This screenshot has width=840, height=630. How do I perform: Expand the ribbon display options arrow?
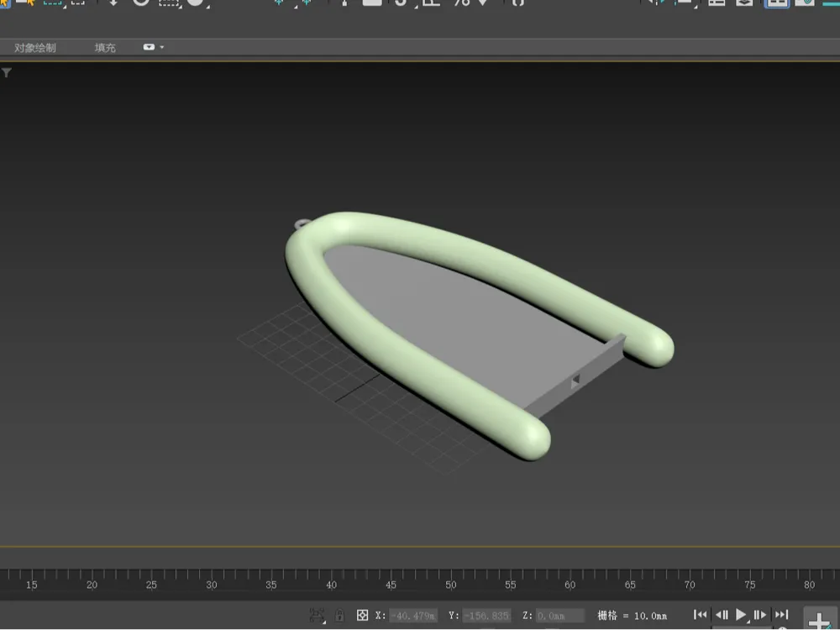point(162,47)
